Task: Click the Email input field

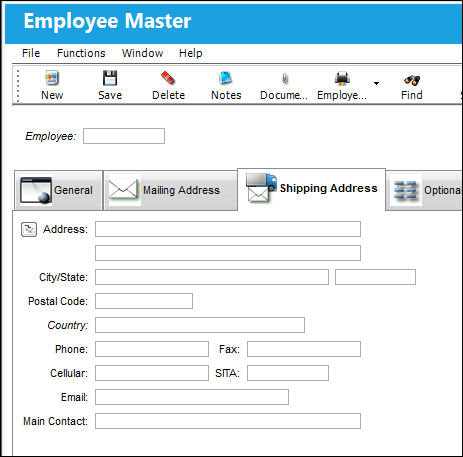Action: [192, 397]
